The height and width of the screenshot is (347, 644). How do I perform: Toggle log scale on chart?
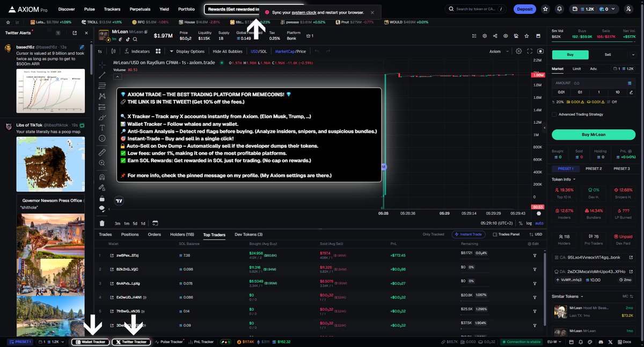tap(530, 223)
